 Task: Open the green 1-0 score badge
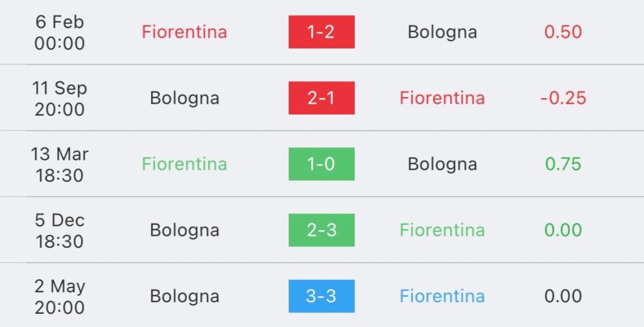(x=321, y=164)
